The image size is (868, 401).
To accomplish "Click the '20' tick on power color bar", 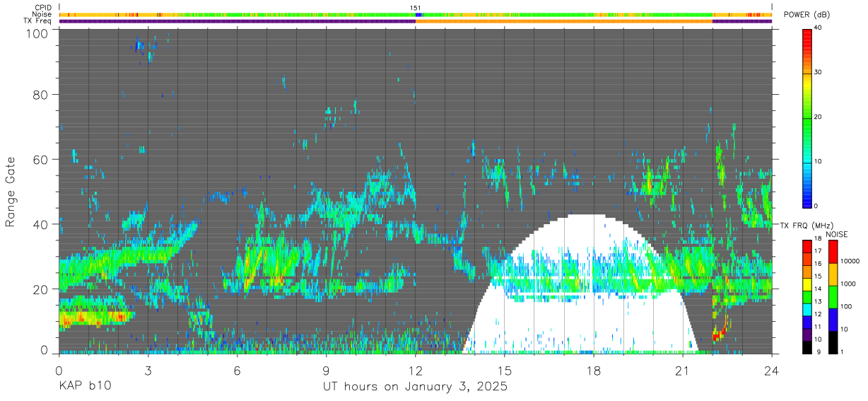I will [819, 117].
